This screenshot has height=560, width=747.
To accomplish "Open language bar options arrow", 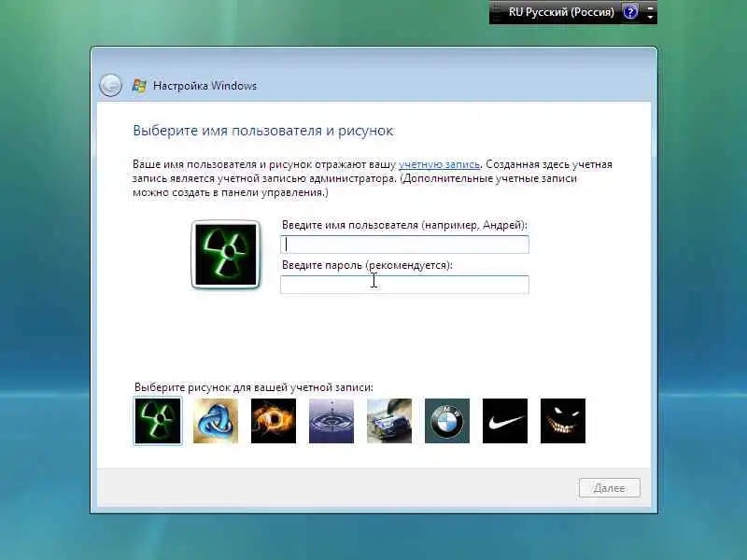I will point(650,18).
